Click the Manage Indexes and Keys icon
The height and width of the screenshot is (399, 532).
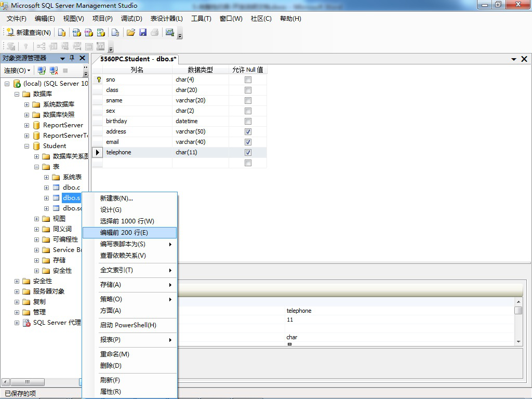tap(53, 46)
